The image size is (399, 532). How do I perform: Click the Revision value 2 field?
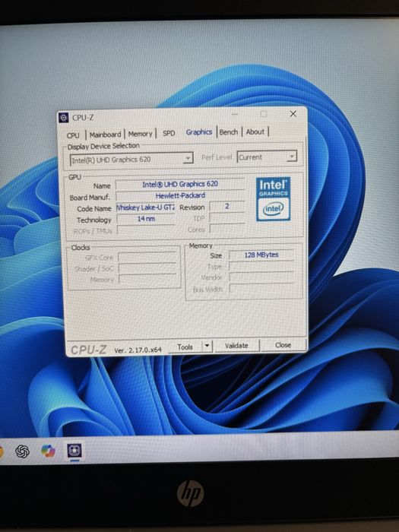pos(227,206)
